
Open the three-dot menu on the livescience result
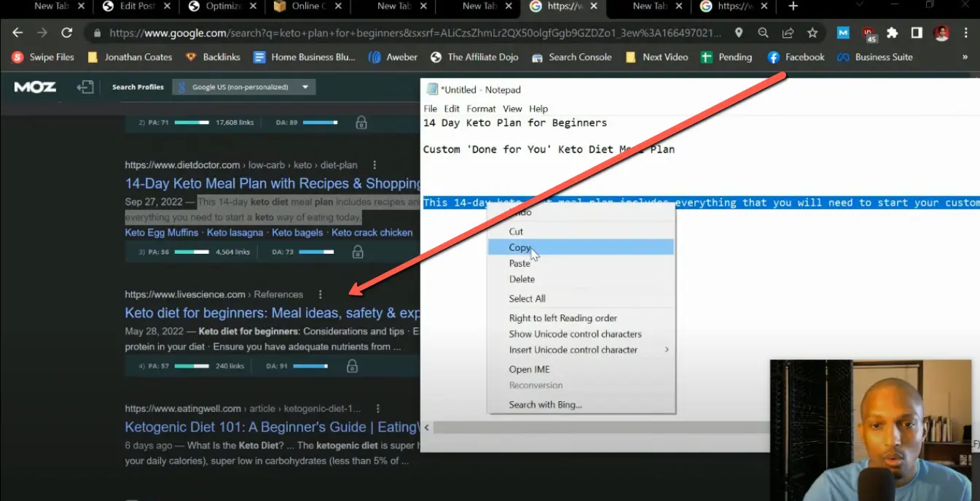pyautogui.click(x=320, y=294)
